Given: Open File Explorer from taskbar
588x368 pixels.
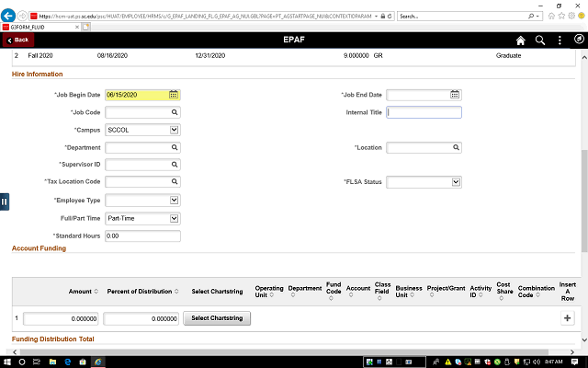Looking at the screenshot, I should pos(52,362).
